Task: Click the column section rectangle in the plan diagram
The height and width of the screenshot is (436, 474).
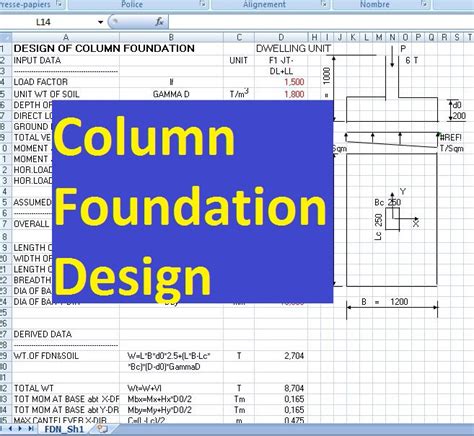Action: (x=392, y=219)
